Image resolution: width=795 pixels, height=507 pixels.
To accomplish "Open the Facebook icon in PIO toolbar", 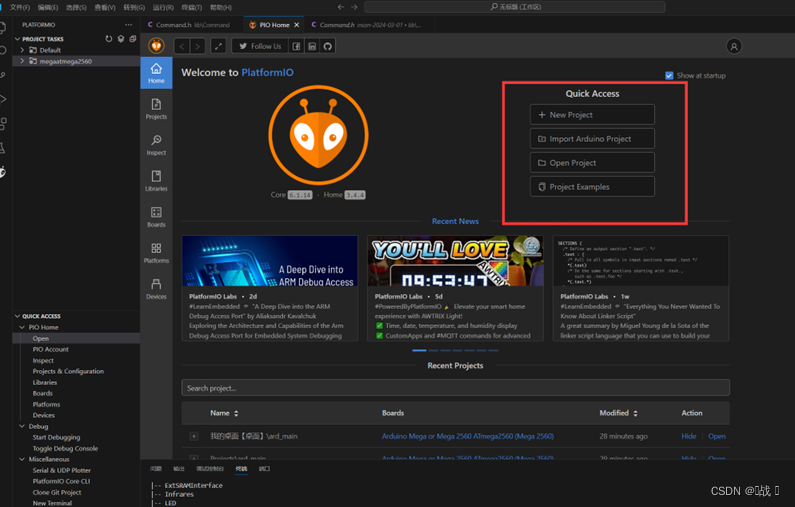I will (x=296, y=47).
